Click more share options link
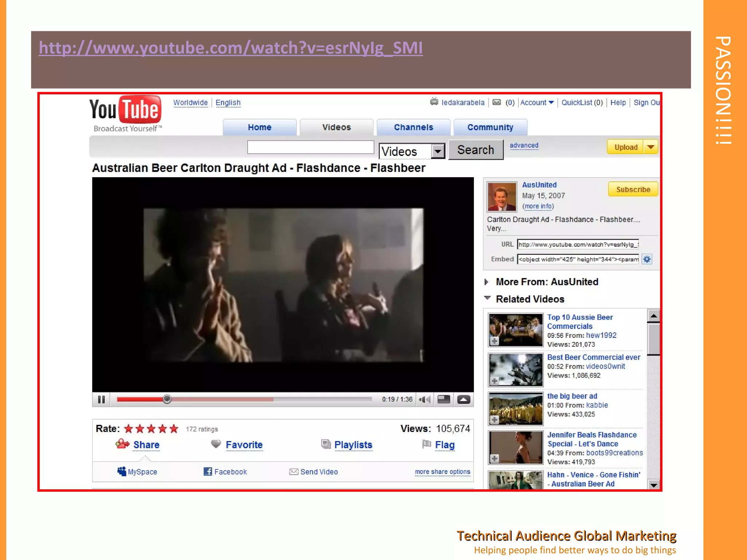The width and height of the screenshot is (747, 560). click(x=442, y=472)
